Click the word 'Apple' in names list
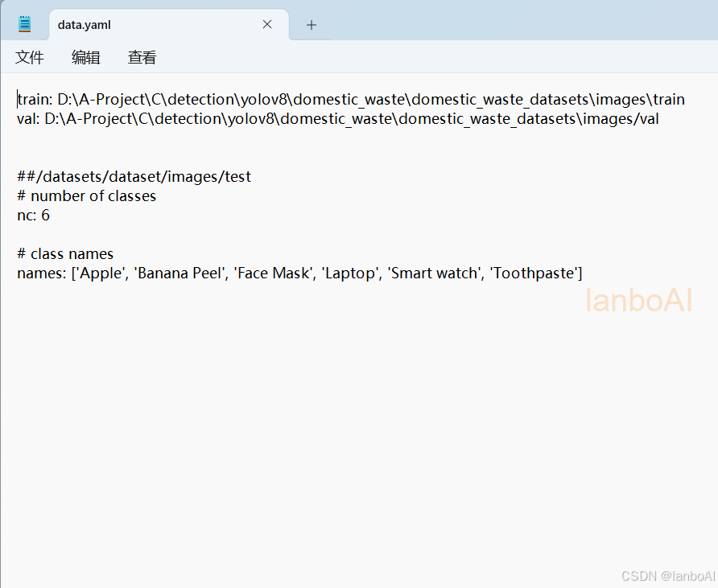 click(101, 273)
